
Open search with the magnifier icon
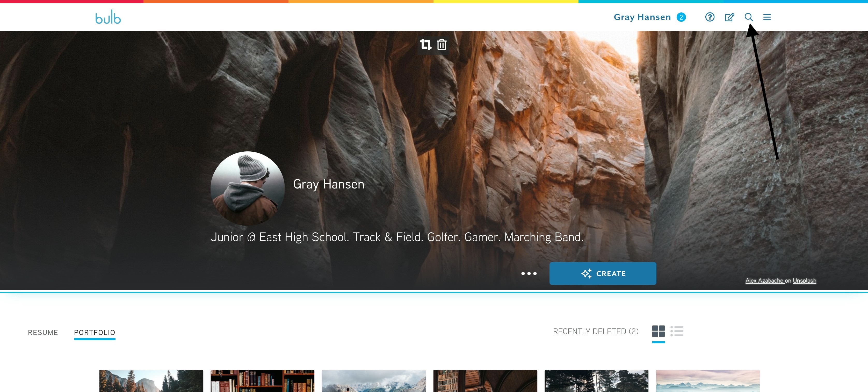(x=748, y=17)
